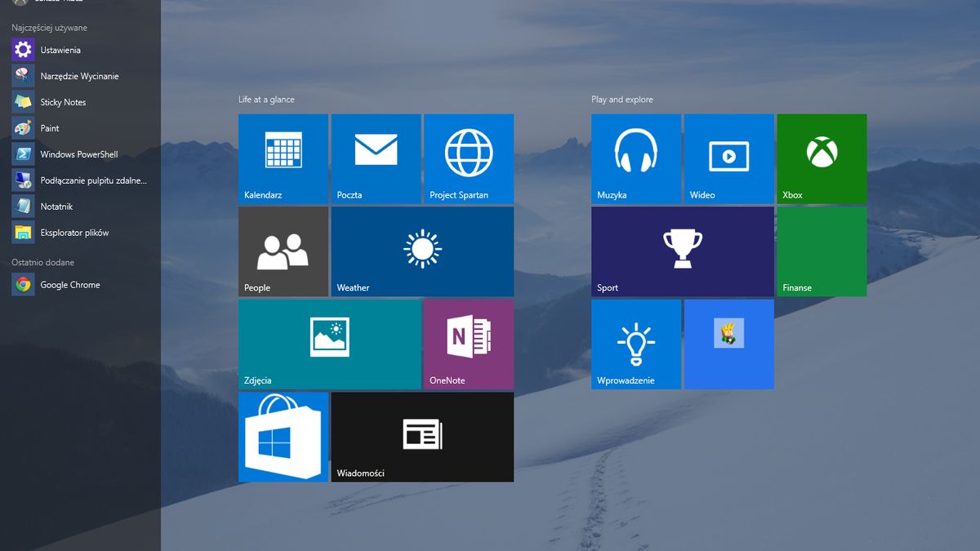Open the Zdjęcia photos tile
Screen dimensions: 980x551
click(x=330, y=344)
